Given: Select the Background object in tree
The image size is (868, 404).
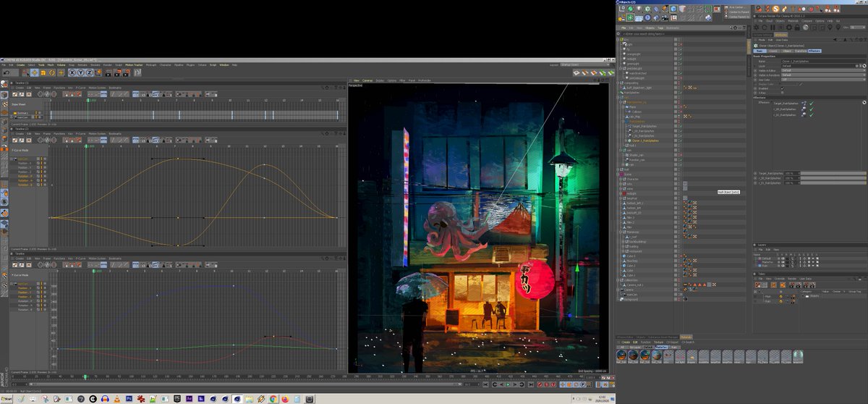Looking at the screenshot, I should click(631, 299).
